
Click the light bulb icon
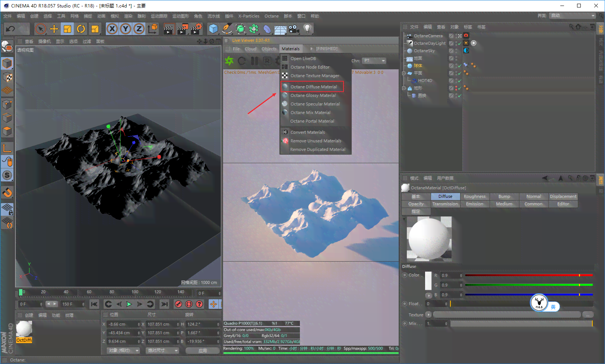point(307,29)
